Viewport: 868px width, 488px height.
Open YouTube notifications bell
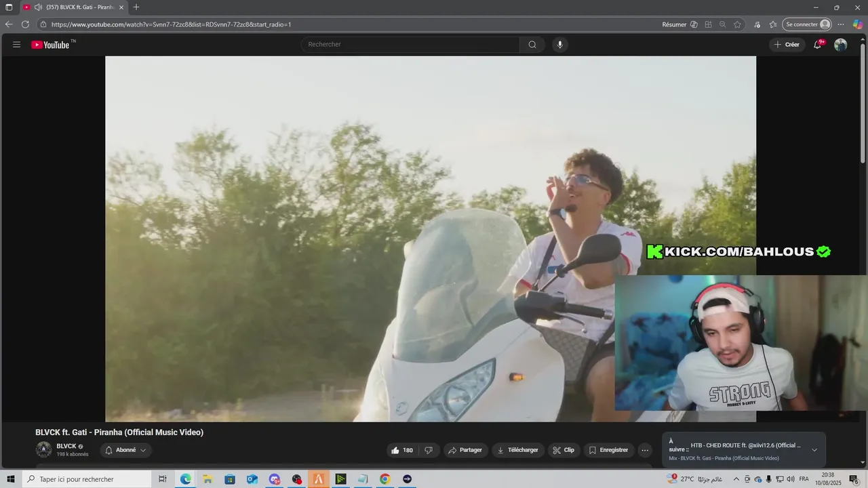pos(818,45)
